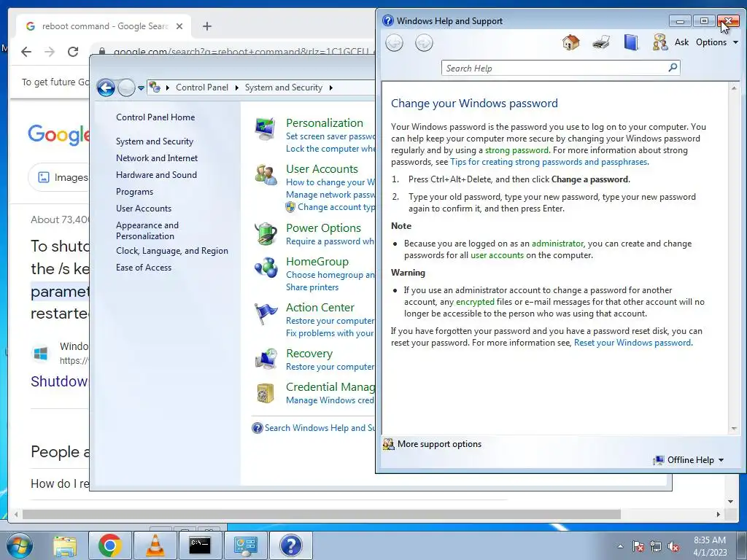Click the Search Help magnifier icon

[x=673, y=68]
